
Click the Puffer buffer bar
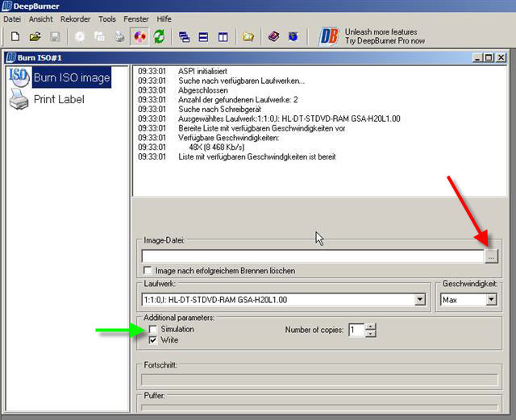tap(319, 407)
